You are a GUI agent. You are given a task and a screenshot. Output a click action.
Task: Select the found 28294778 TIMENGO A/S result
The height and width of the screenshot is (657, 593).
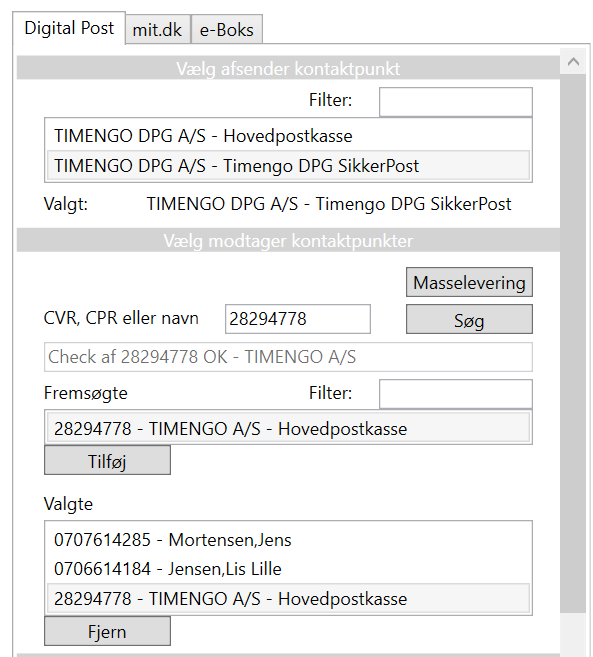pos(288,428)
